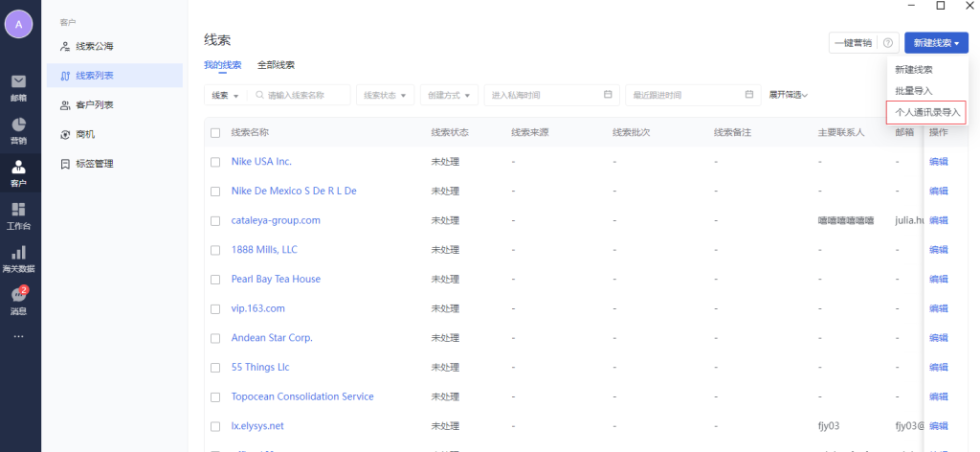
Task: Toggle the select-all checkbox in table header
Action: coord(215,132)
